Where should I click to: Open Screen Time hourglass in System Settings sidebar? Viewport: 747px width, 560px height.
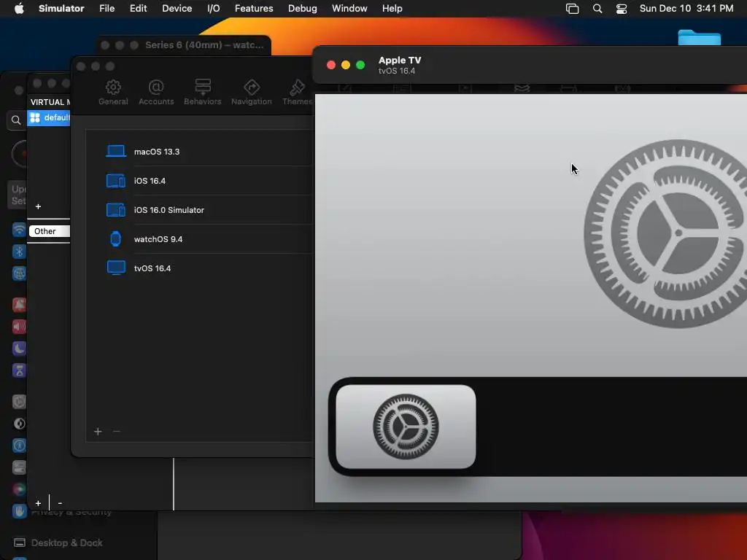[19, 370]
